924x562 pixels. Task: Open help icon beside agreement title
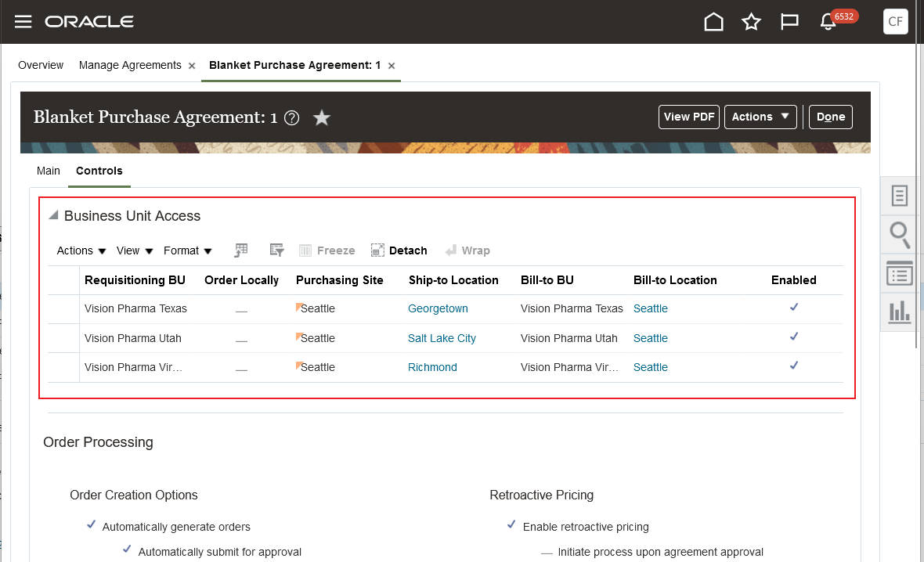(x=291, y=118)
